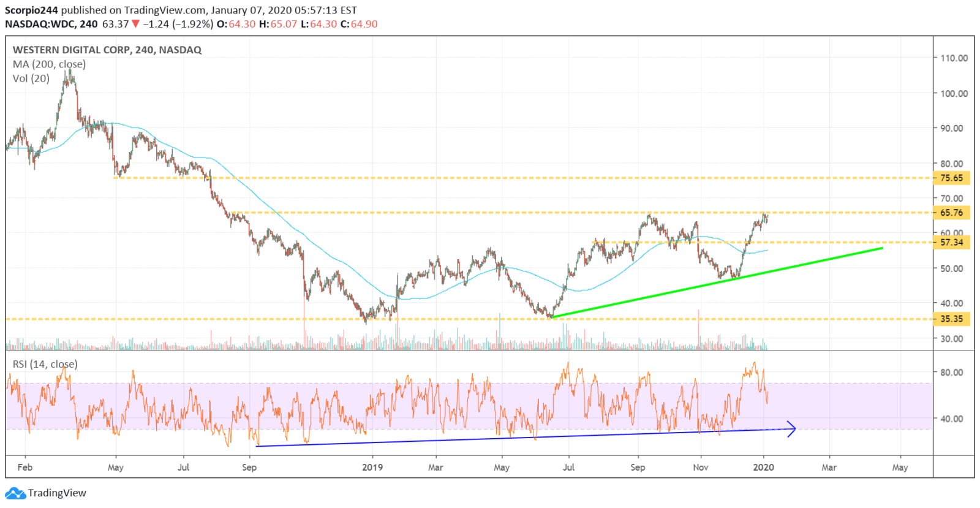Click the 57.34 price level tag
This screenshot has width=980, height=508.
point(951,243)
